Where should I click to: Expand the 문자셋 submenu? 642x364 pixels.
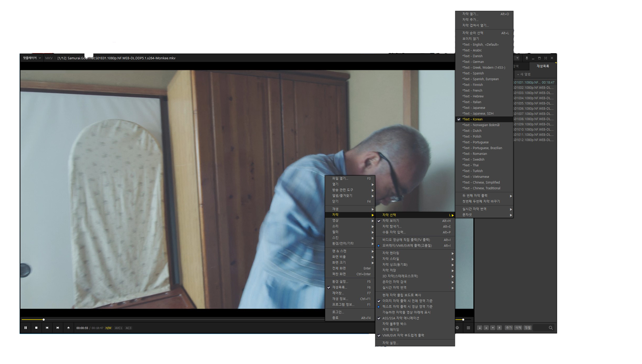[x=484, y=215]
